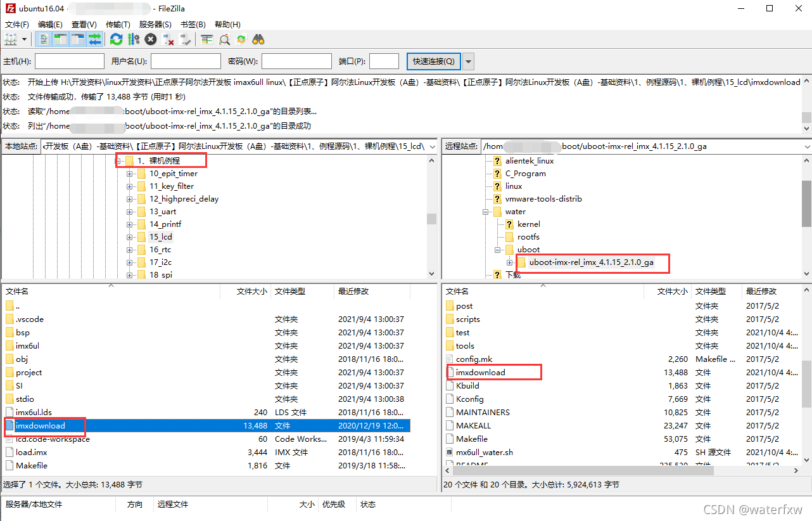Click the 密码(W) password field
The image size is (812, 521).
[x=296, y=61]
